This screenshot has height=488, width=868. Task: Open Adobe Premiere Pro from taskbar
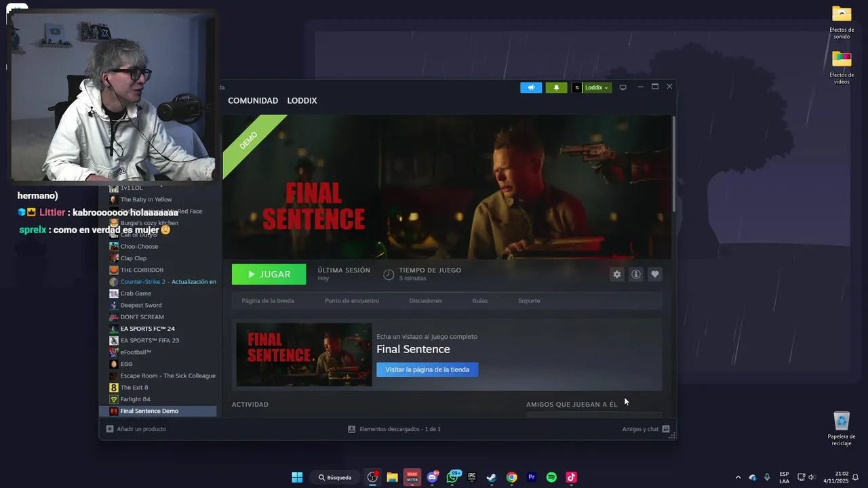point(532,477)
